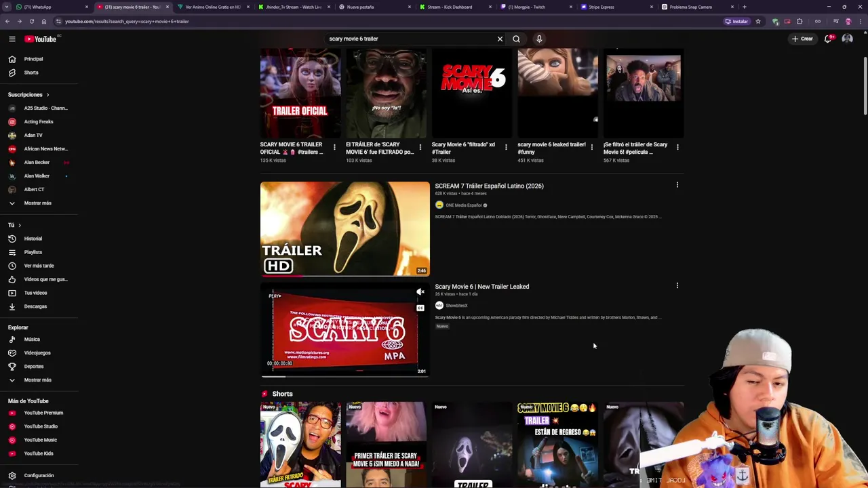
Task: Unmute the Scary Movie 6 preview video
Action: [420, 292]
